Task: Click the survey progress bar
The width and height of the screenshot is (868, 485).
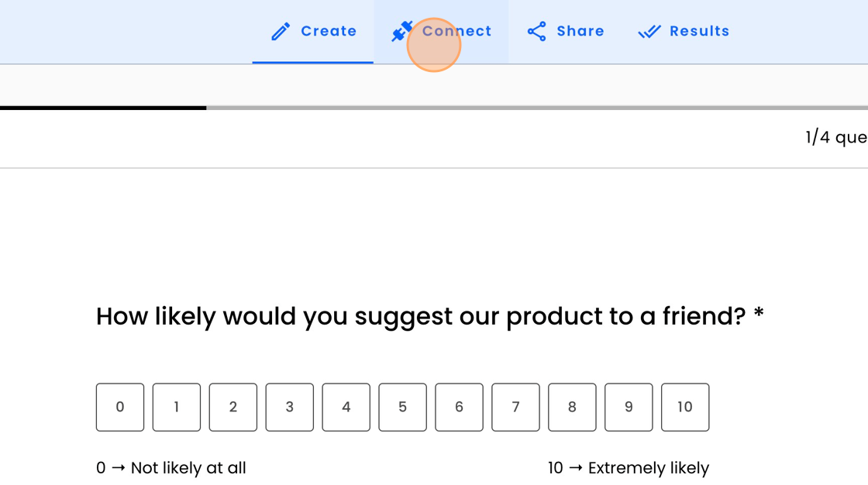Action: coord(434,108)
